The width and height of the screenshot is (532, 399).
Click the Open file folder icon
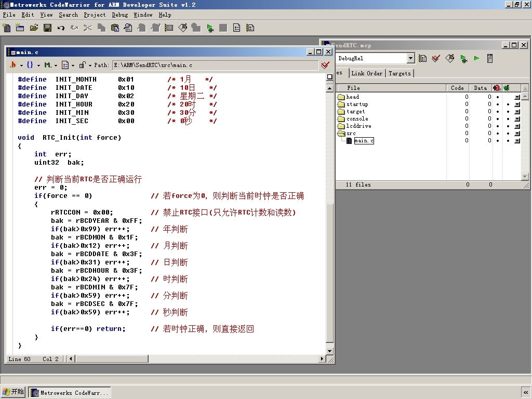coord(34,28)
